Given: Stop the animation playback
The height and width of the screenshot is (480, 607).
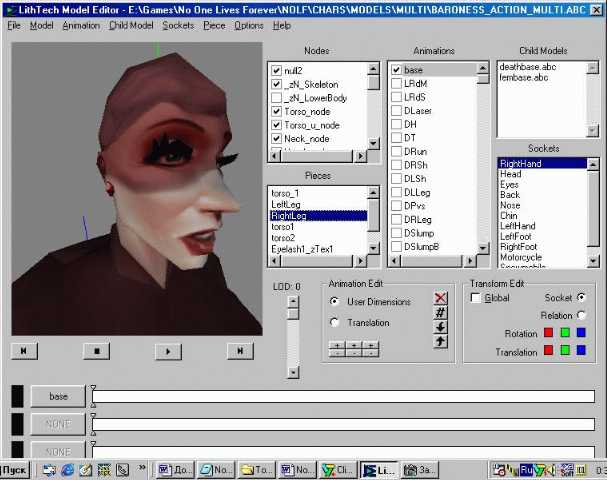Looking at the screenshot, I should (x=96, y=351).
